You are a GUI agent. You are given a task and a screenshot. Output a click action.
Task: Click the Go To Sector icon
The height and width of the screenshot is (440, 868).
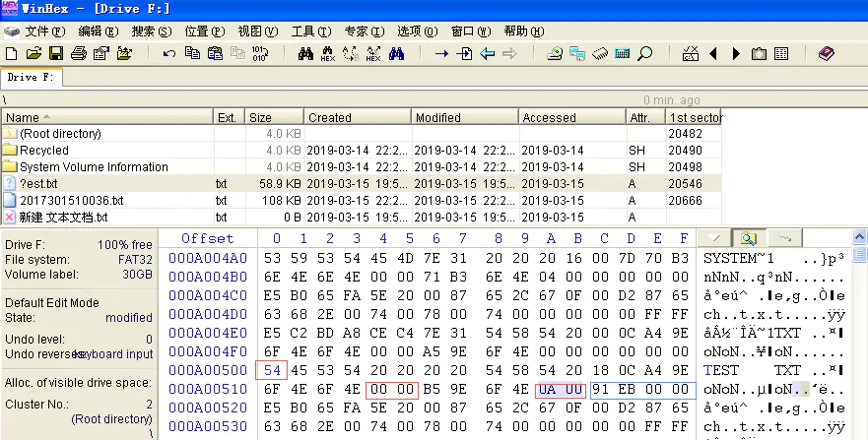464,53
